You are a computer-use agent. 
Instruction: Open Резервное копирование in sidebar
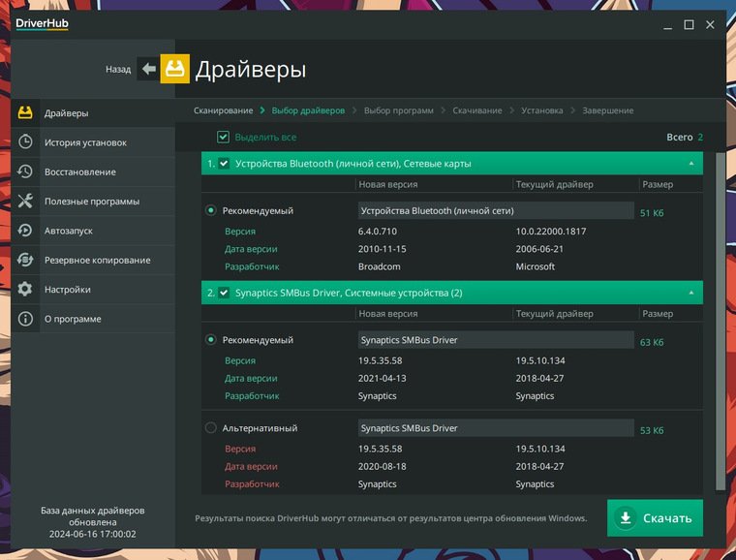93,260
